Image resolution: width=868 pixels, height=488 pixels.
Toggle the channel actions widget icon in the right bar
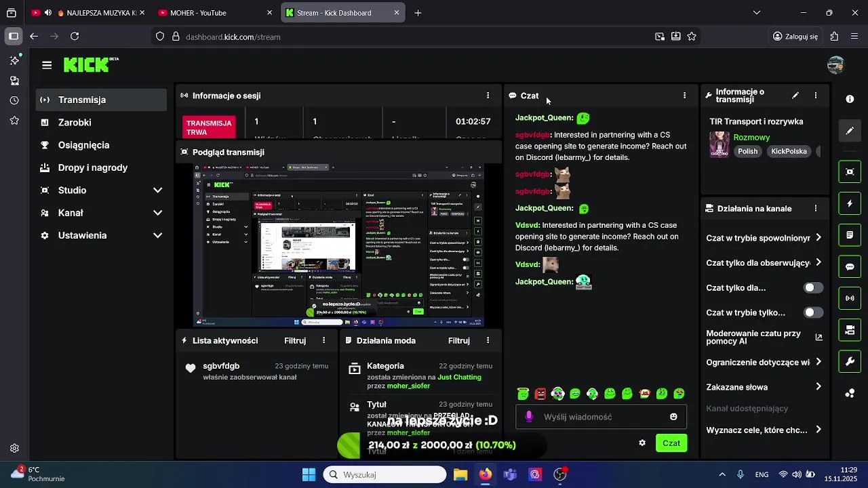click(850, 330)
